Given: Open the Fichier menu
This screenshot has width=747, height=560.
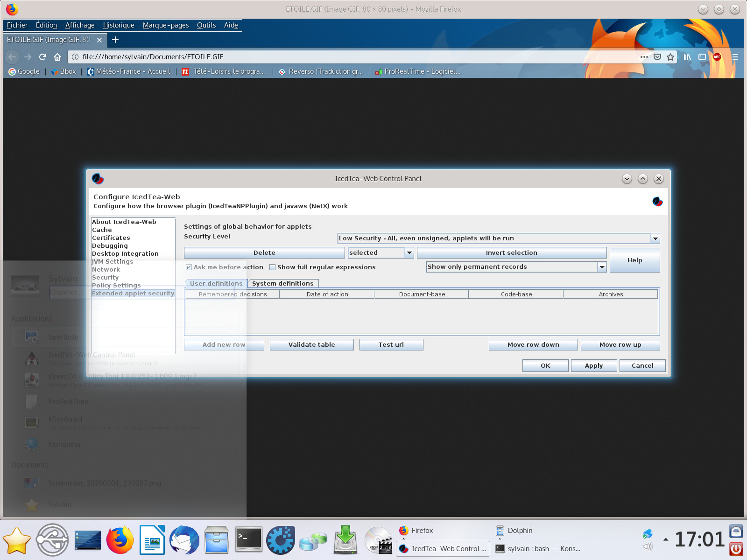Looking at the screenshot, I should 17,25.
